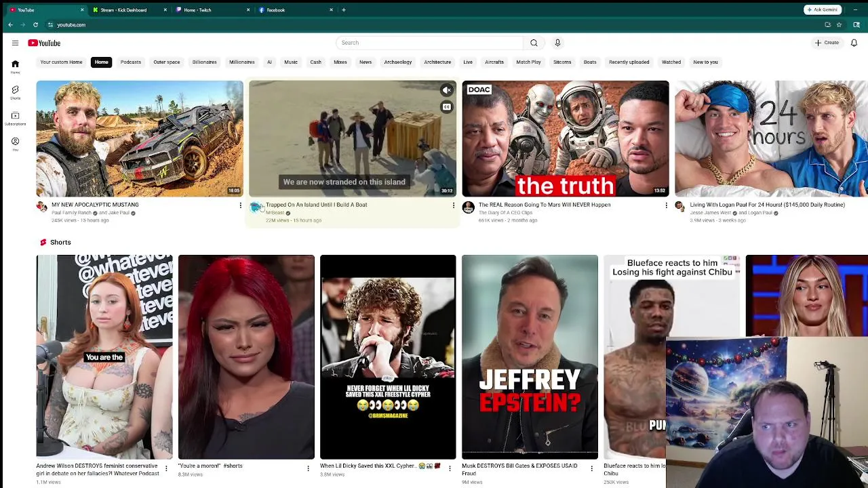The width and height of the screenshot is (868, 488).
Task: Switch to Home - Twitch browser tab
Action: click(x=212, y=10)
